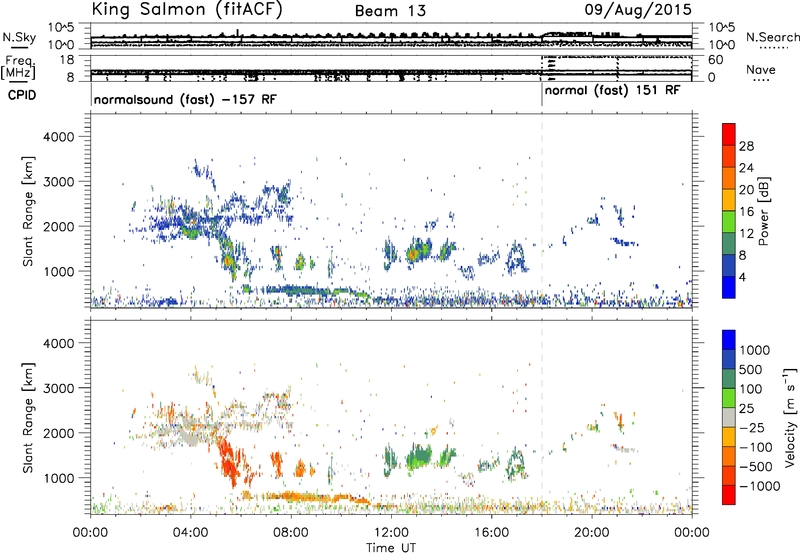Viewport: 800px width, 554px height.
Task: Click the 'Beam 13' label
Action: [390, 11]
